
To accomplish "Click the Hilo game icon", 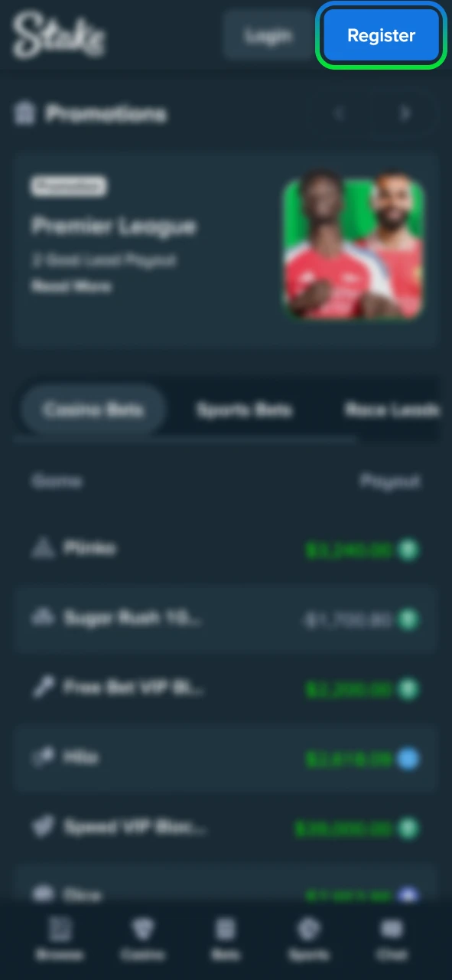I will 42,757.
